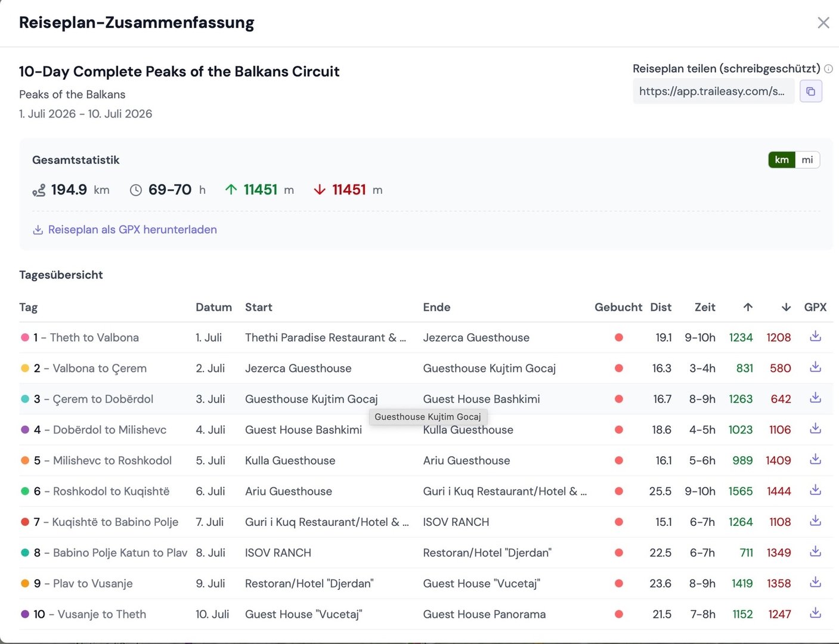Download GPX for day 7 Kuqishtë to Babino Polje

pyautogui.click(x=815, y=521)
